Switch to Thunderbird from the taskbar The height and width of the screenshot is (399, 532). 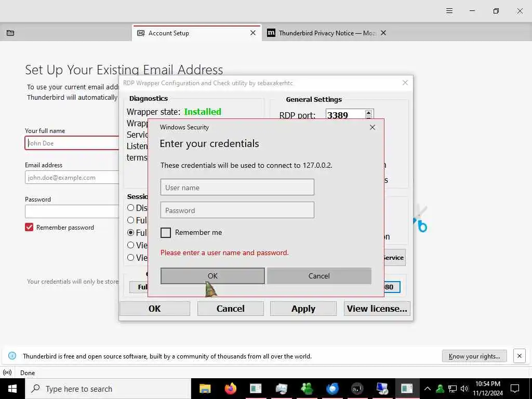coord(332,388)
